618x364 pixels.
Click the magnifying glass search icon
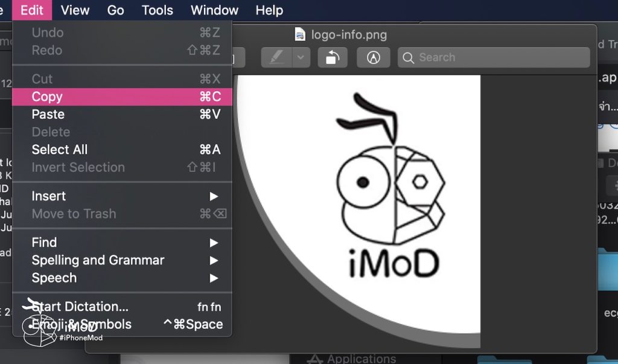409,58
